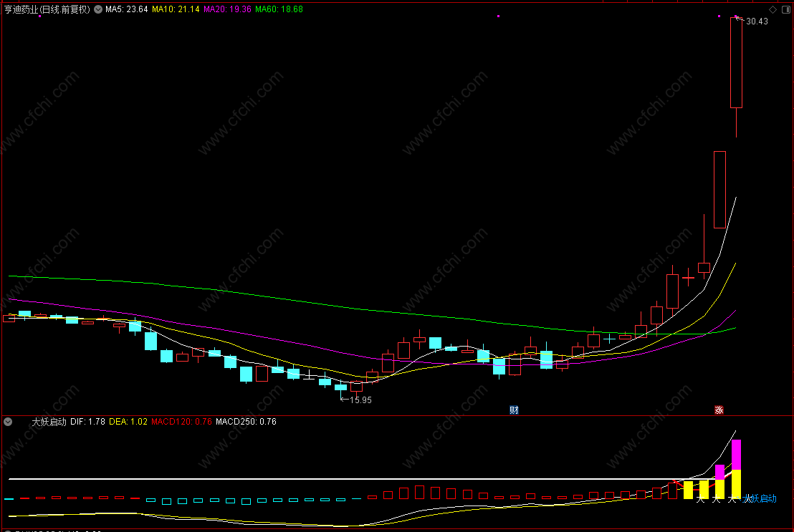Open the dropdown beside 亨迪药业 title
The height and width of the screenshot is (532, 794).
[98, 9]
